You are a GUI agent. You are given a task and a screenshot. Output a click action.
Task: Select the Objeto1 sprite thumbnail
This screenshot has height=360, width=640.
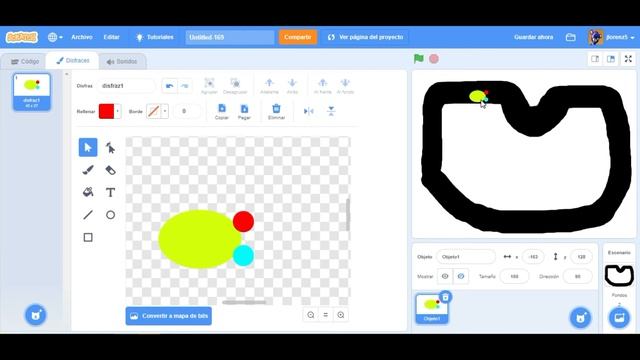pos(432,309)
